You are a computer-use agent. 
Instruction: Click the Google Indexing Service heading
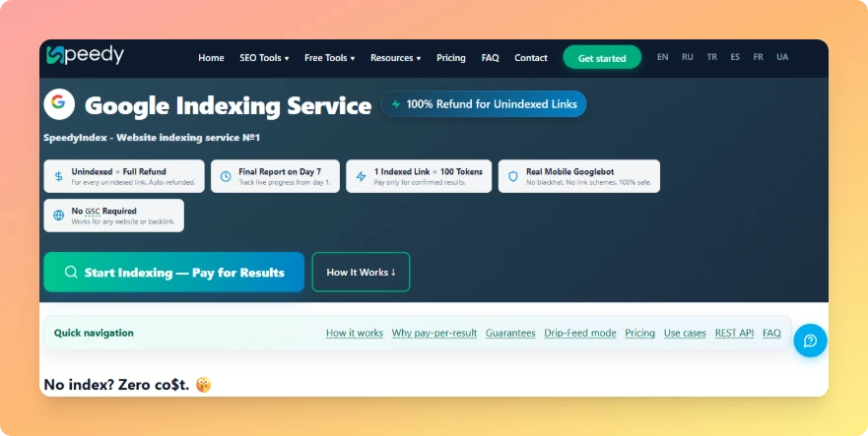(x=228, y=105)
